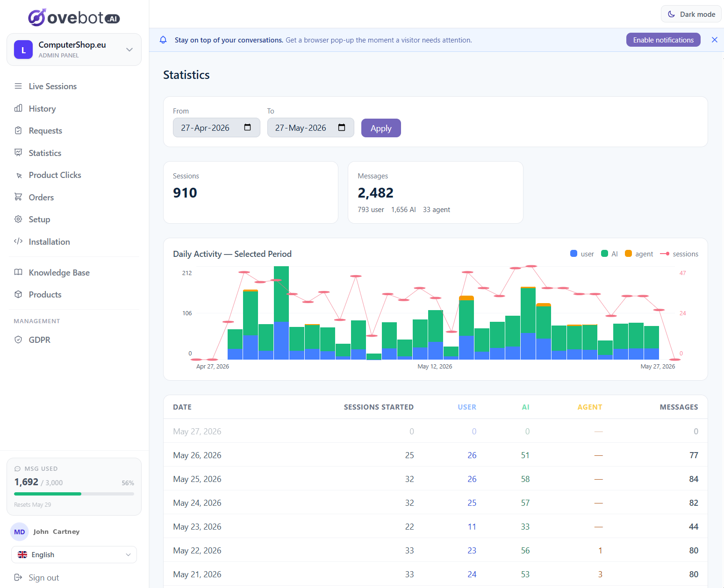Click the Live Sessions list icon
724x588 pixels.
tap(18, 86)
